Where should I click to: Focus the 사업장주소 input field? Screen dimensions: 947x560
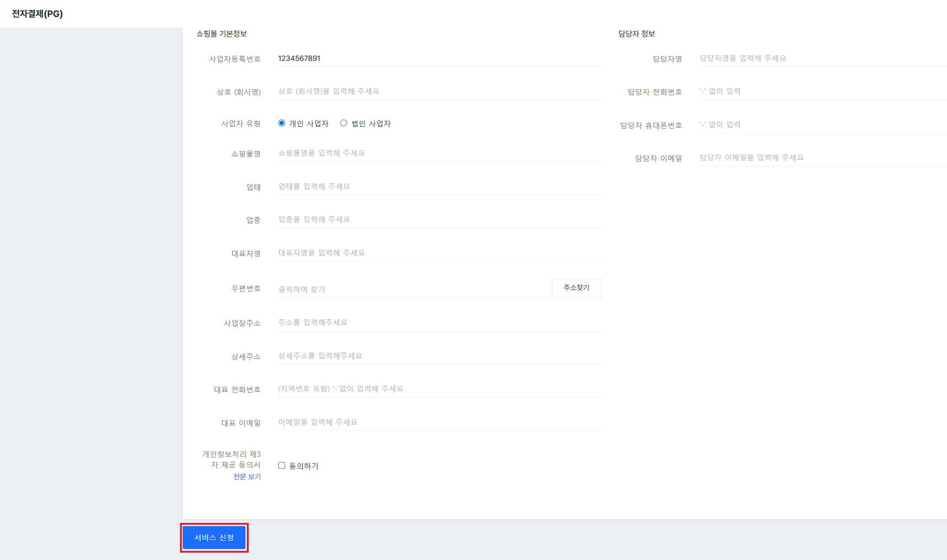[x=439, y=323]
